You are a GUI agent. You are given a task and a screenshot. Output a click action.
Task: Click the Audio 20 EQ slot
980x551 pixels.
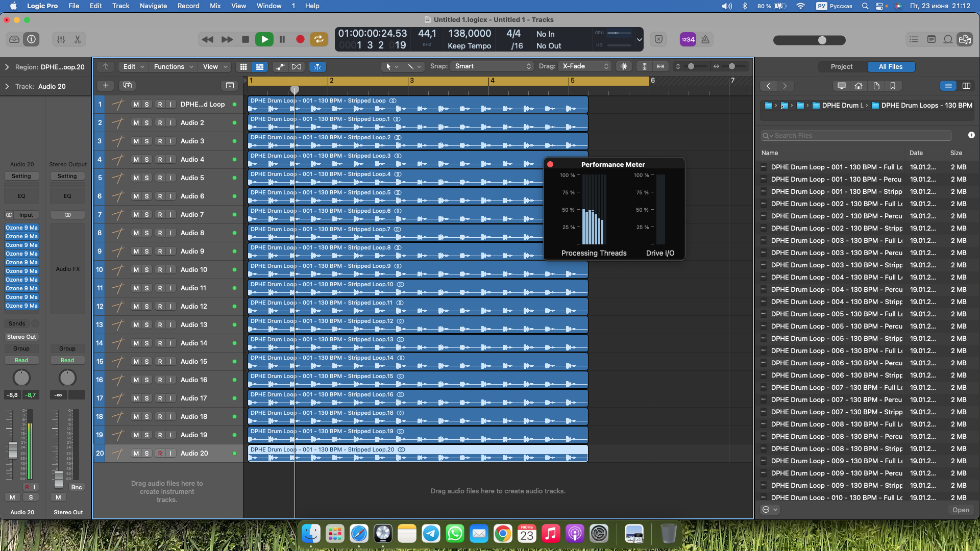(21, 196)
